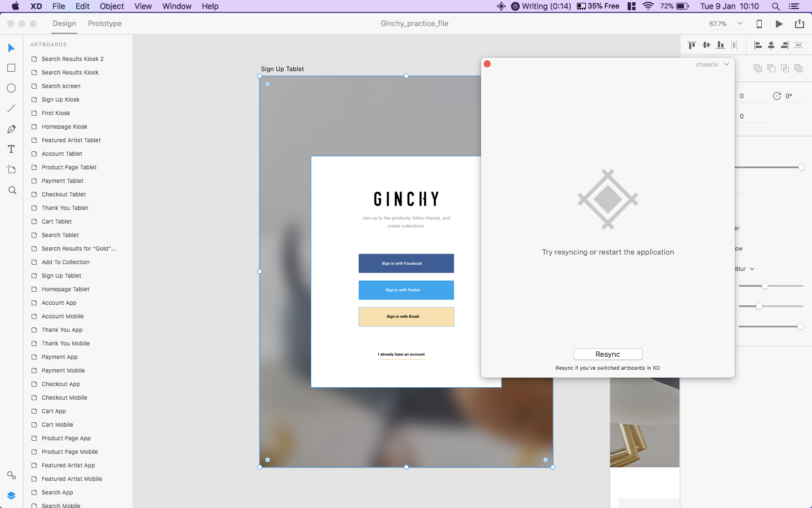Open the mobile device preview icon
Image resolution: width=812 pixels, height=508 pixels.
759,24
